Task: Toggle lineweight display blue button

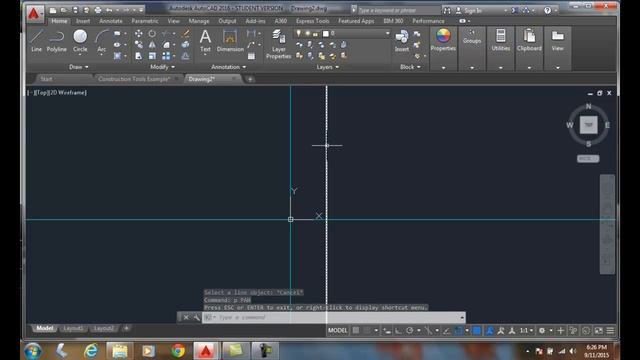Action: (x=476, y=331)
